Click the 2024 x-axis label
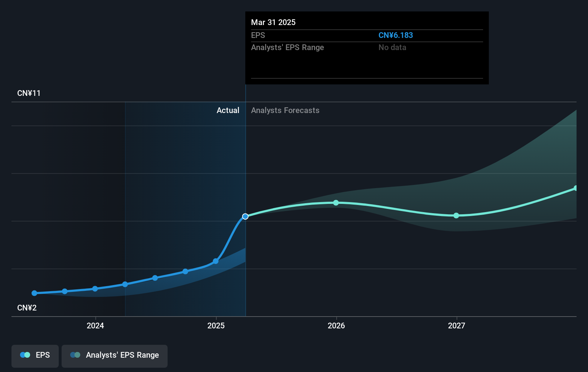The image size is (588, 372). 95,325
